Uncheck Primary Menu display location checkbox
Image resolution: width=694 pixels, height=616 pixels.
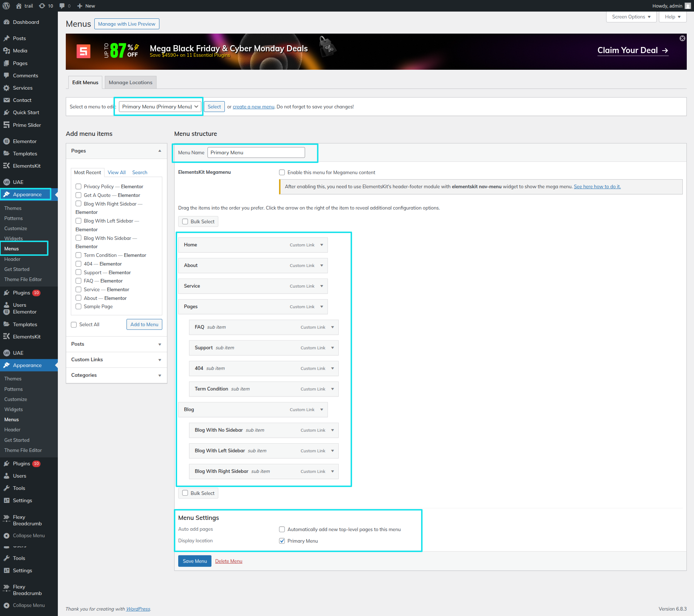tap(282, 541)
